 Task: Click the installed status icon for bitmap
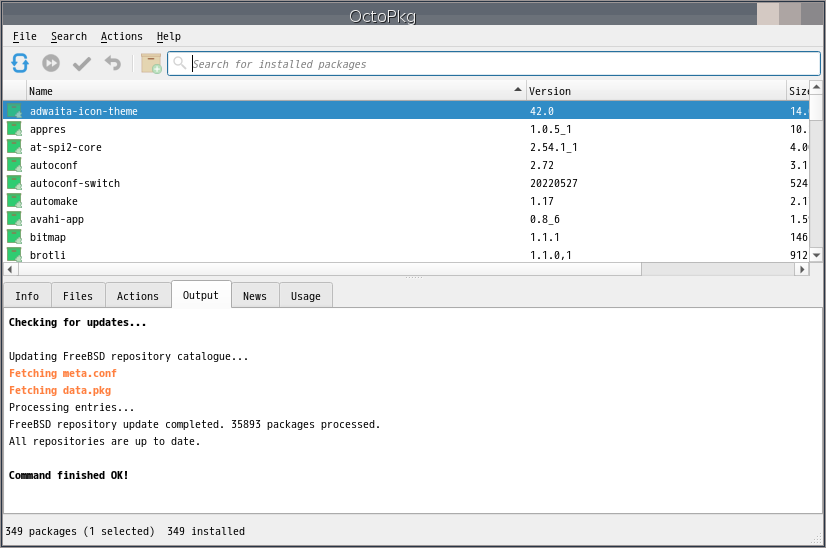pos(14,237)
